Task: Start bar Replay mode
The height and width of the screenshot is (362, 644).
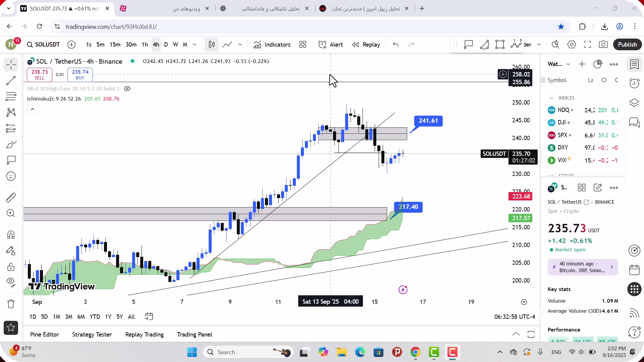Action: click(366, 45)
